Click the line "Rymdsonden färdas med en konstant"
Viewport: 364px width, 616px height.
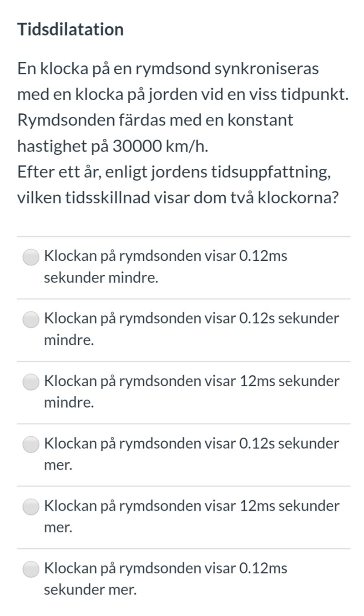(155, 121)
